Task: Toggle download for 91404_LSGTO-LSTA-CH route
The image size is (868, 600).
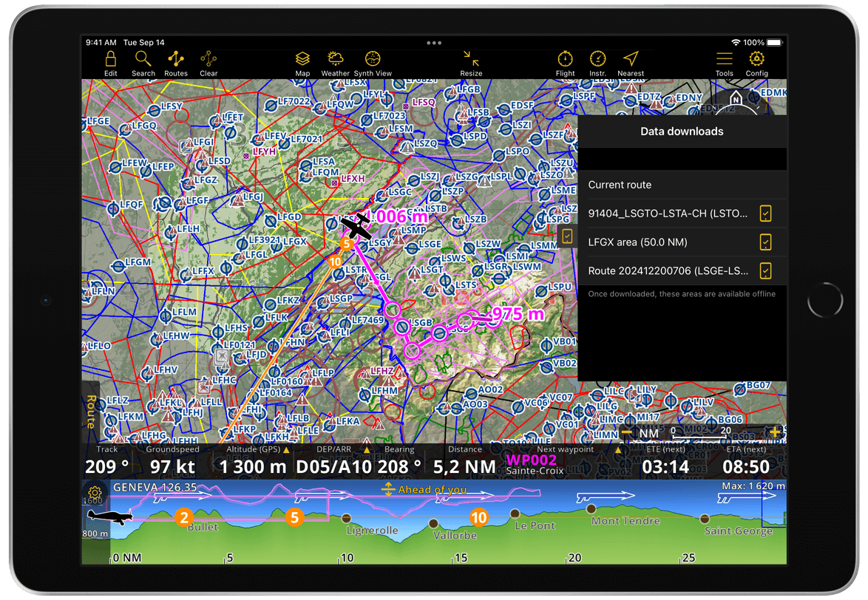Action: click(x=765, y=214)
